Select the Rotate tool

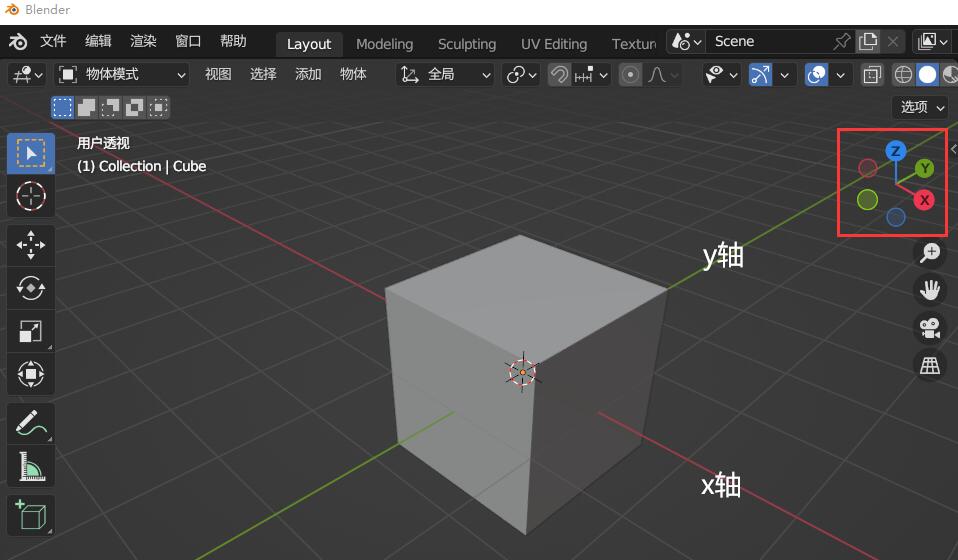pos(31,288)
